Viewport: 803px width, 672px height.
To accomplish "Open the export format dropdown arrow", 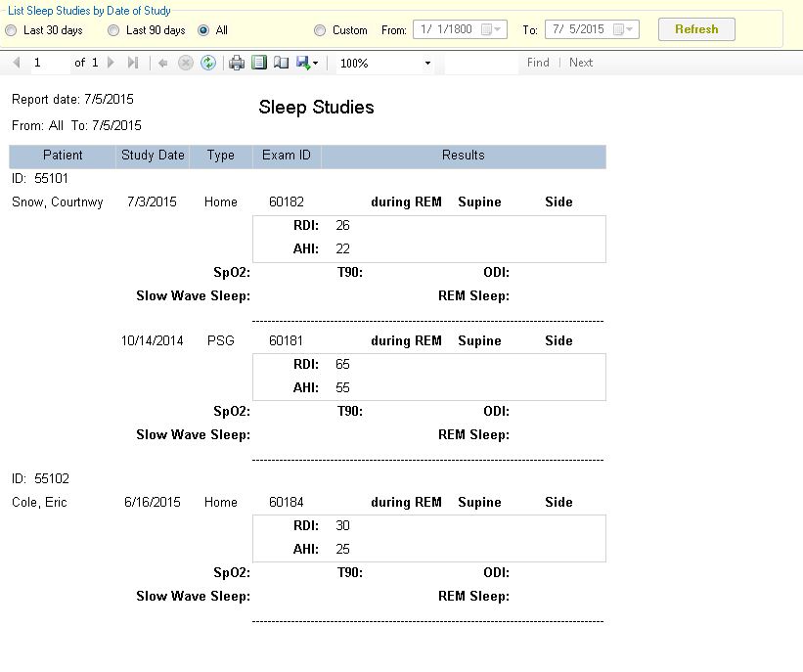I will [315, 63].
